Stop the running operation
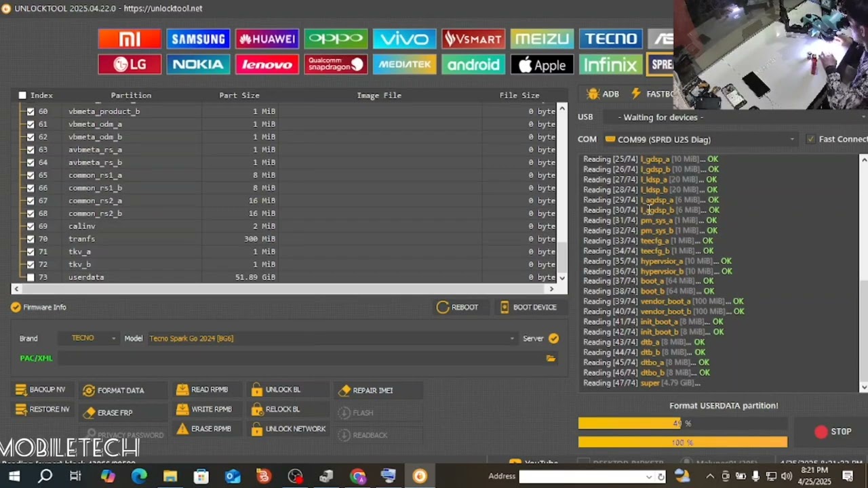The image size is (868, 488). coord(833,432)
